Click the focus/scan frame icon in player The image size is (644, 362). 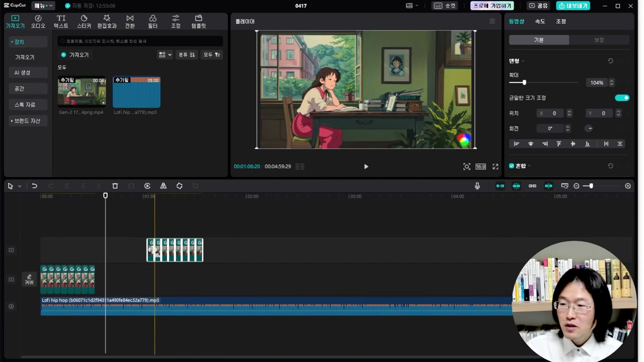[x=467, y=167]
